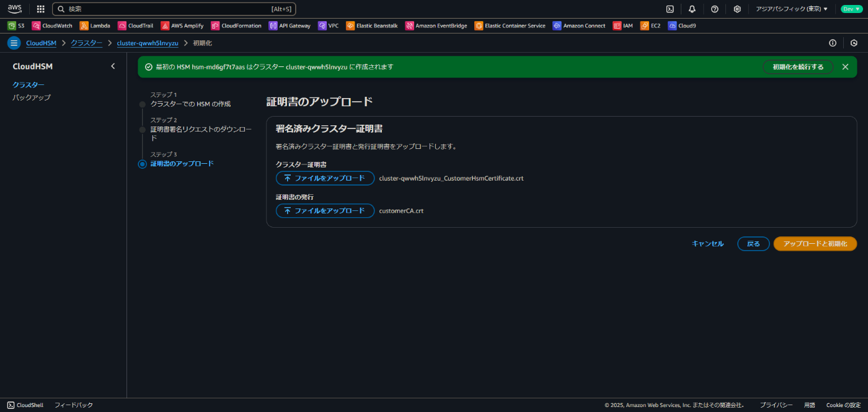Select step 3 証明書のアップロード
This screenshot has width=868, height=412.
click(x=182, y=164)
